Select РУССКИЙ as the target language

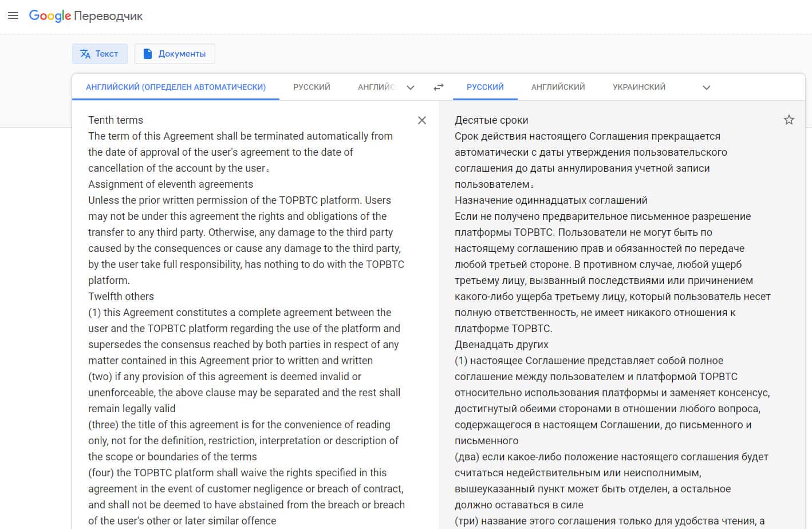click(485, 87)
